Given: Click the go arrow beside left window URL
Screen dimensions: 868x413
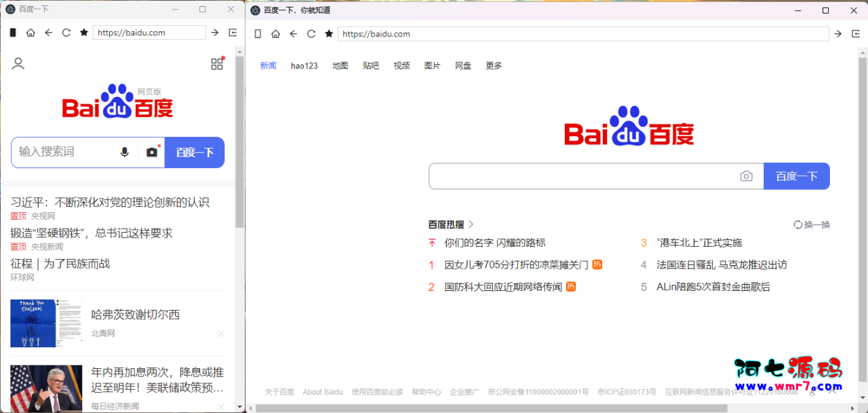Looking at the screenshot, I should coord(215,33).
